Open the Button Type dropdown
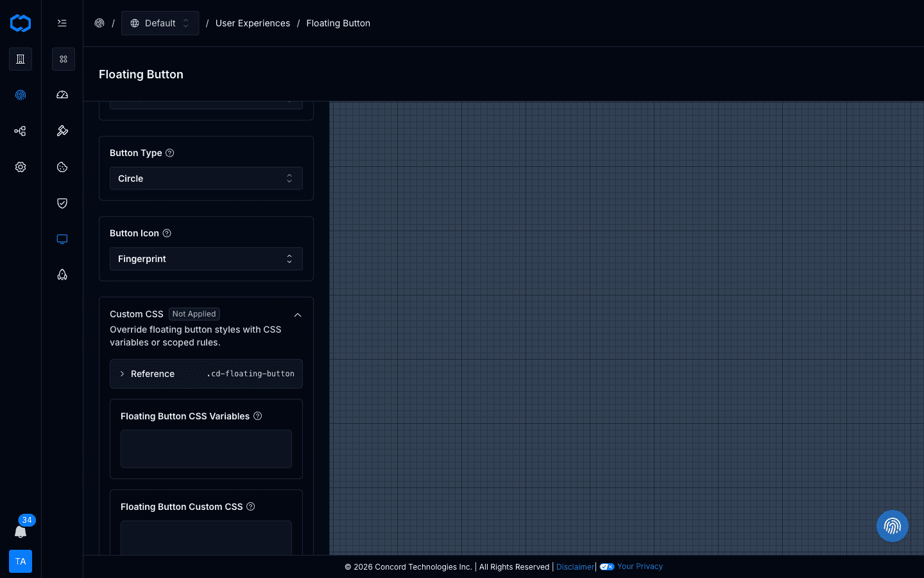924x578 pixels. point(206,178)
